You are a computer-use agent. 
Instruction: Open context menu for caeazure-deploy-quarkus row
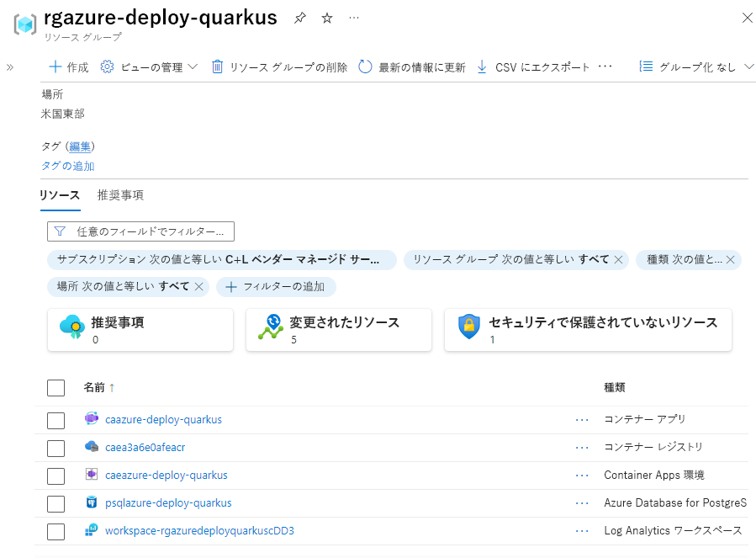pos(582,476)
